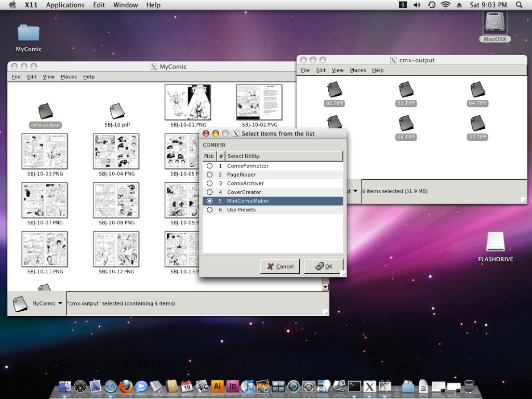Open the Places menu in MyComic window

click(69, 77)
